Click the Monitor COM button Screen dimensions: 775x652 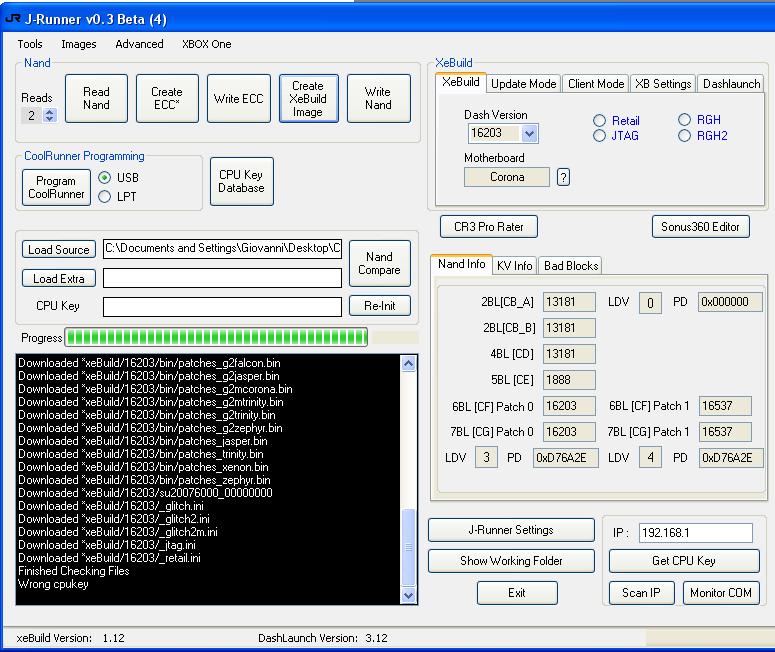(721, 593)
